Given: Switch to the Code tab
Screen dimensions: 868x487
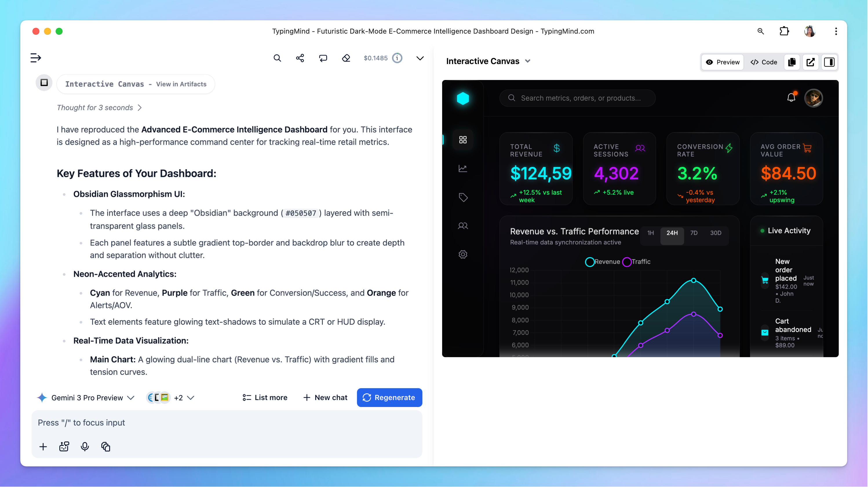Looking at the screenshot, I should (763, 62).
